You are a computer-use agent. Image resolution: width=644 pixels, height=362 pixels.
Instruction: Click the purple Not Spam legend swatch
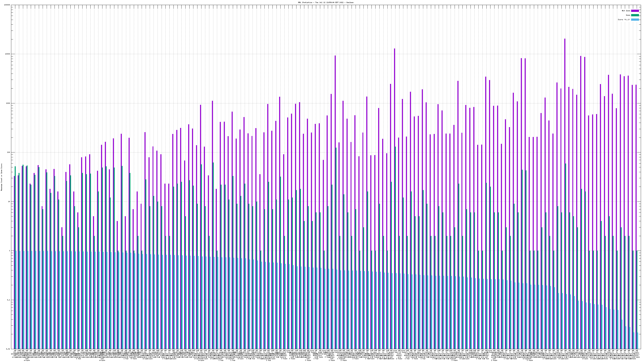point(635,11)
